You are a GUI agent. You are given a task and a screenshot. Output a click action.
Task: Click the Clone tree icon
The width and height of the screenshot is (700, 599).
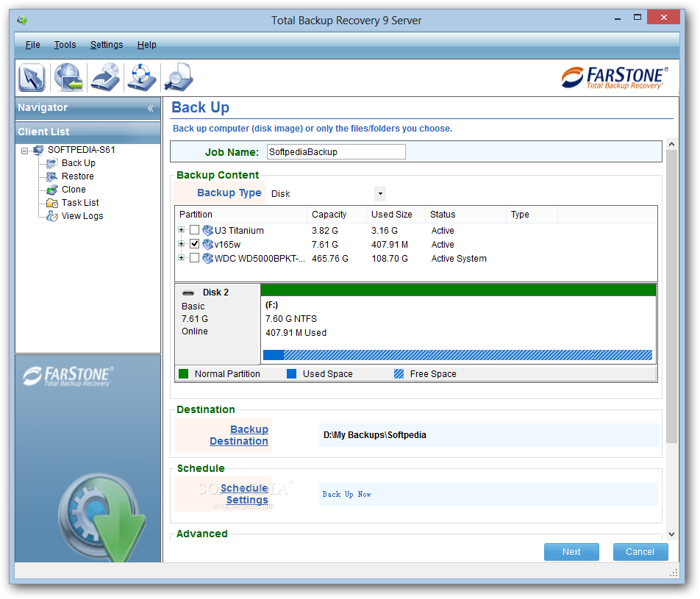click(x=52, y=190)
